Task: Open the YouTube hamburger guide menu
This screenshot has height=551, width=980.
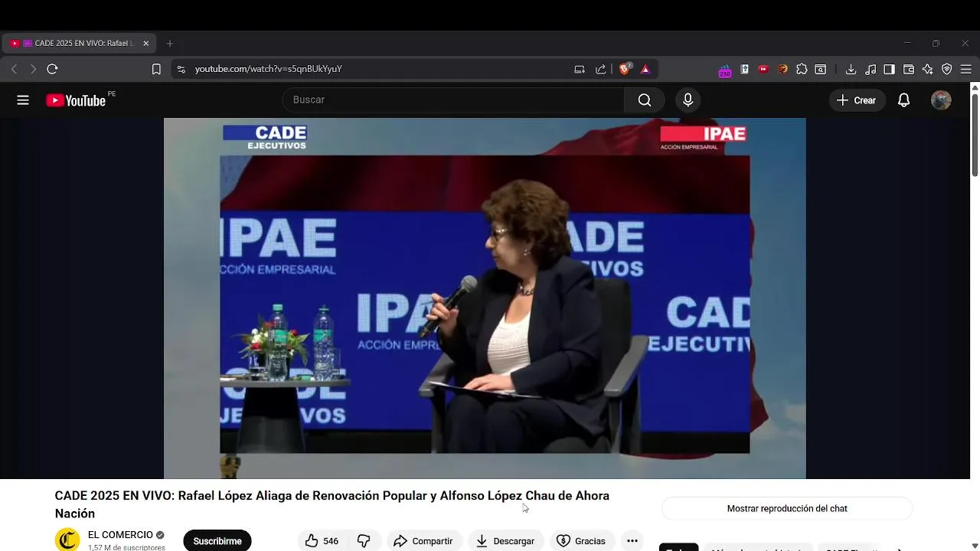Action: click(x=23, y=100)
